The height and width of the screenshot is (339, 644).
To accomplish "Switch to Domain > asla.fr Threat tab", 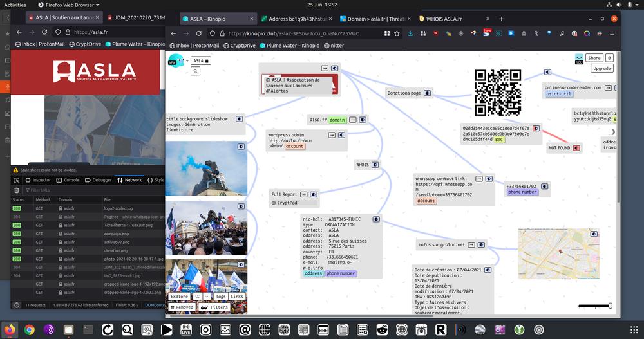I will point(376,19).
